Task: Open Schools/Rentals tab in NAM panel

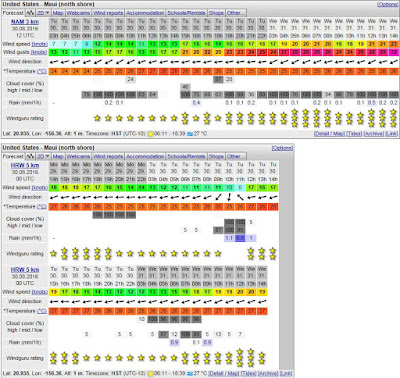Action: point(186,13)
